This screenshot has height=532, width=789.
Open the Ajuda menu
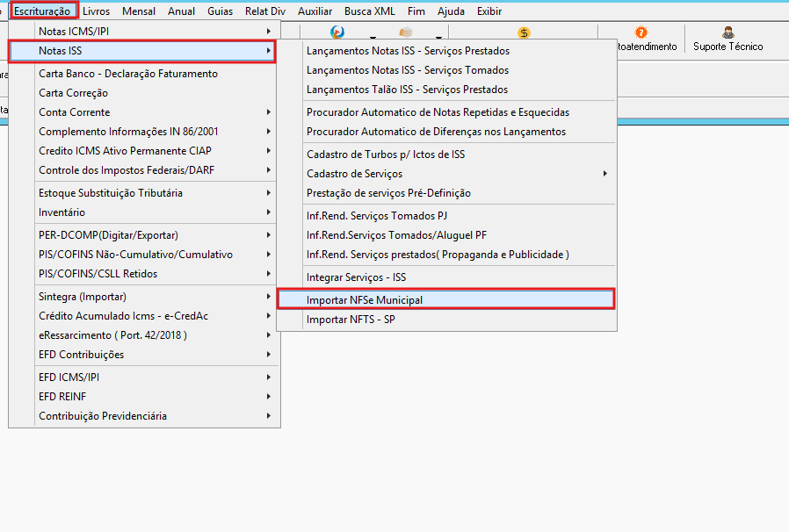coord(451,11)
